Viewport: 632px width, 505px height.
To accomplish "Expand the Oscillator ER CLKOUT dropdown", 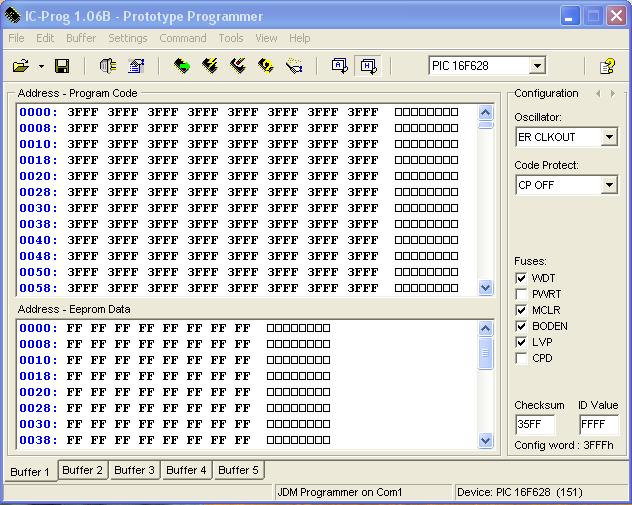I will pyautogui.click(x=609, y=137).
